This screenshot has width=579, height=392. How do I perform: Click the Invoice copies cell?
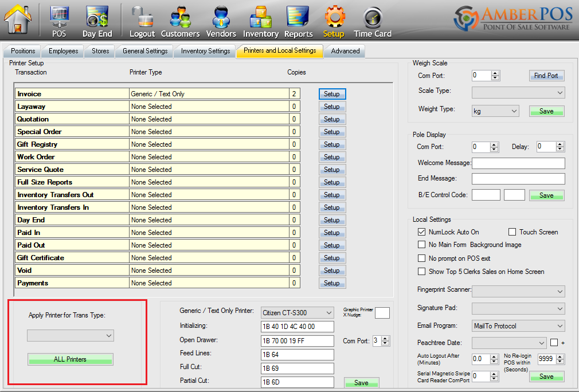pos(294,94)
